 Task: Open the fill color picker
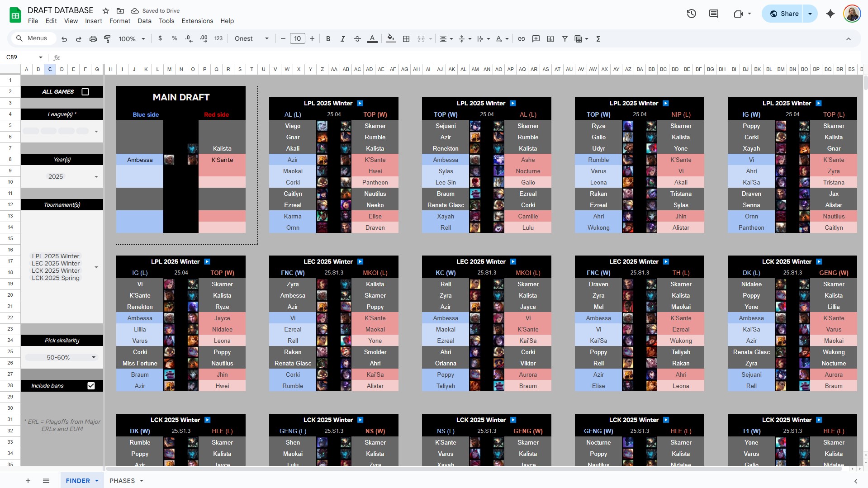(x=391, y=39)
